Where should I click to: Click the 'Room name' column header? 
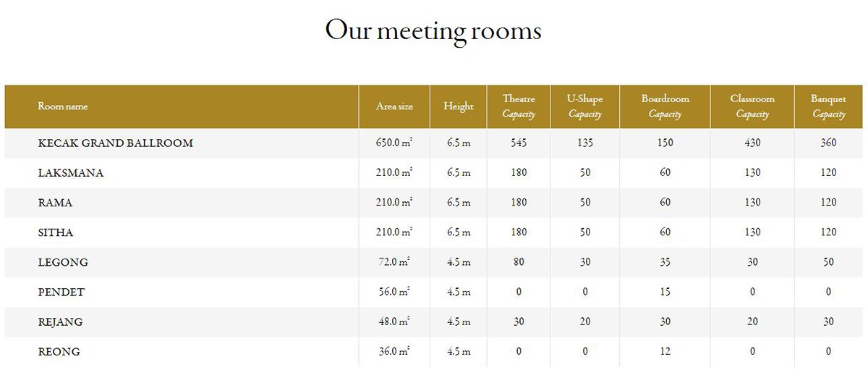pyautogui.click(x=63, y=106)
